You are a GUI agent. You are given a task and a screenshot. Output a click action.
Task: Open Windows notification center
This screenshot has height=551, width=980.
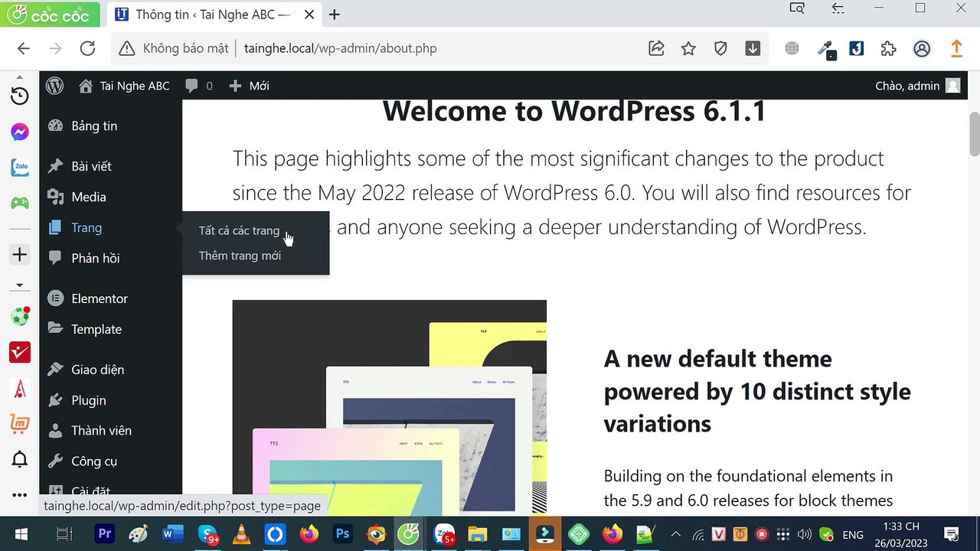[x=952, y=534]
